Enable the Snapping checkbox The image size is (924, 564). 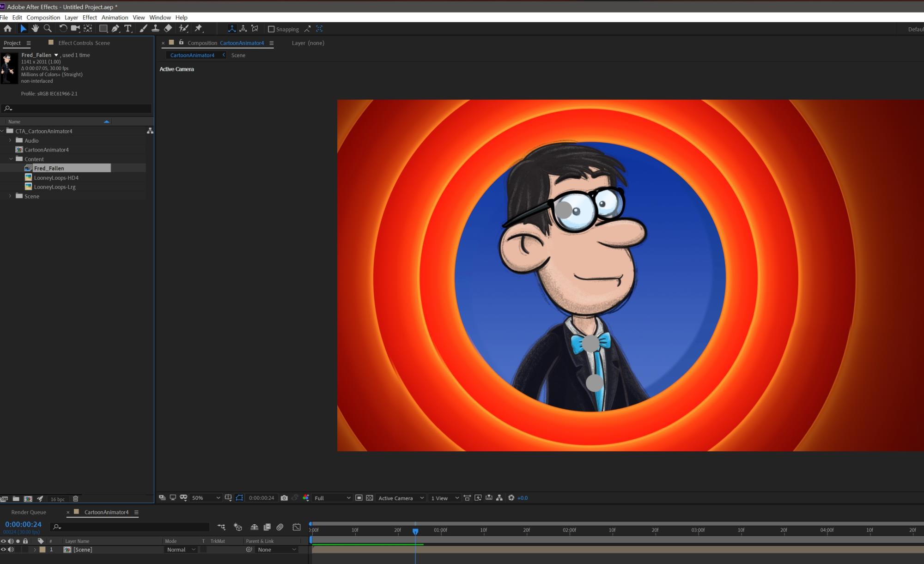[271, 29]
